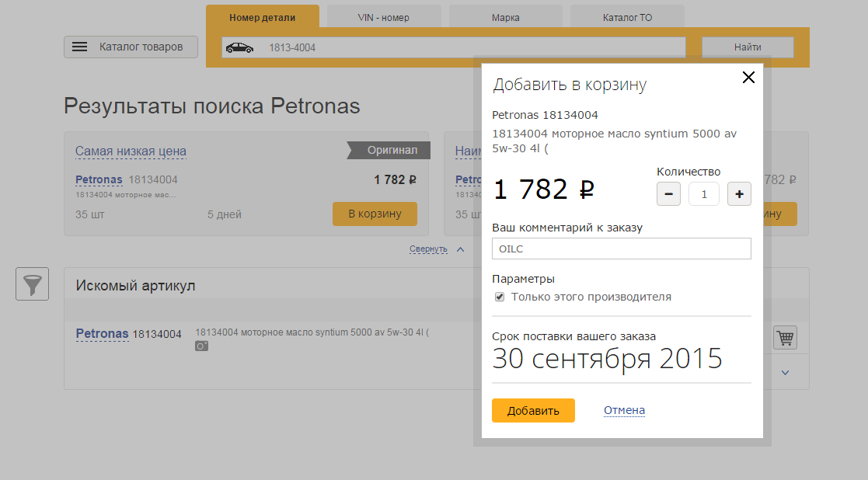868x480 pixels.
Task: Switch to the VIN - номер tab
Action: pyautogui.click(x=384, y=17)
